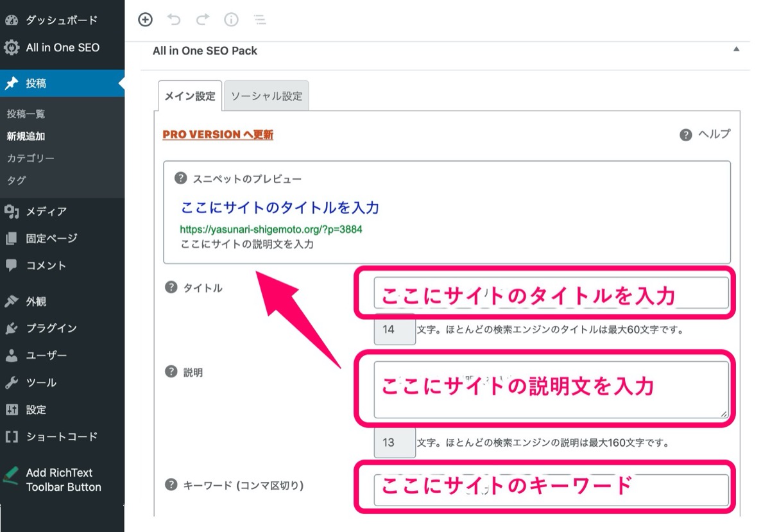This screenshot has width=770, height=532.
Task: Click the All in One SEO gear icon
Action: (12, 47)
